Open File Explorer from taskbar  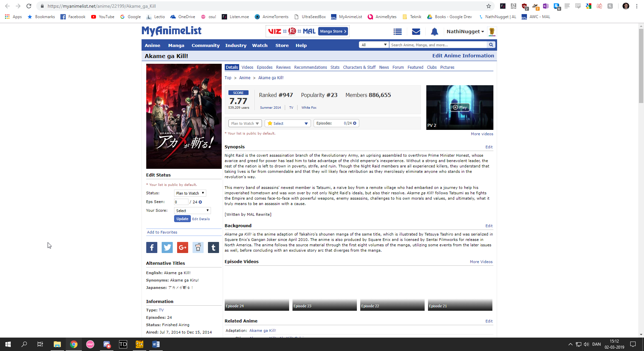click(57, 344)
